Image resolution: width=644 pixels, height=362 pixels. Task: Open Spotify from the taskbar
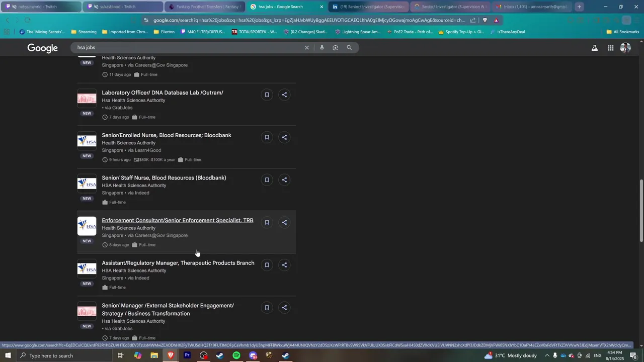[x=236, y=355]
